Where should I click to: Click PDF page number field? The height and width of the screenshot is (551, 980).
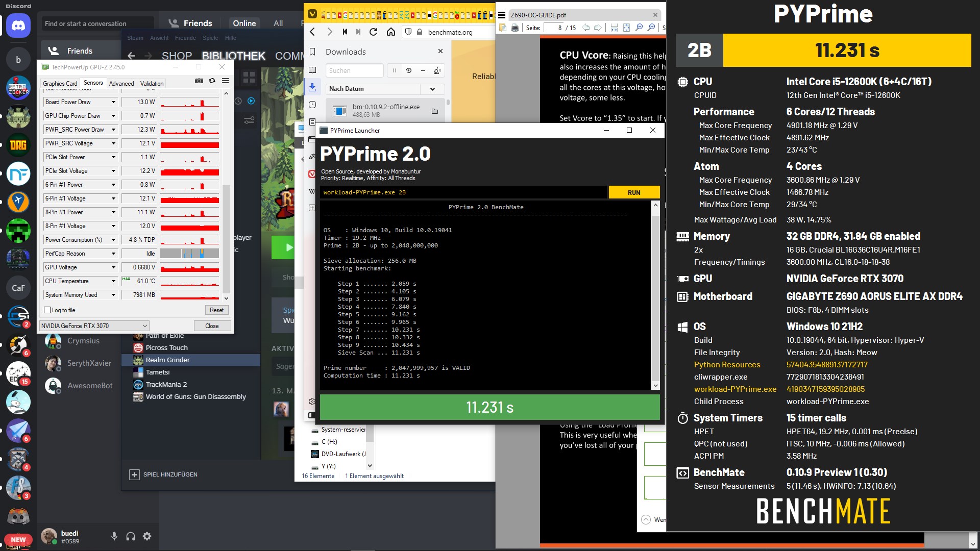553,28
